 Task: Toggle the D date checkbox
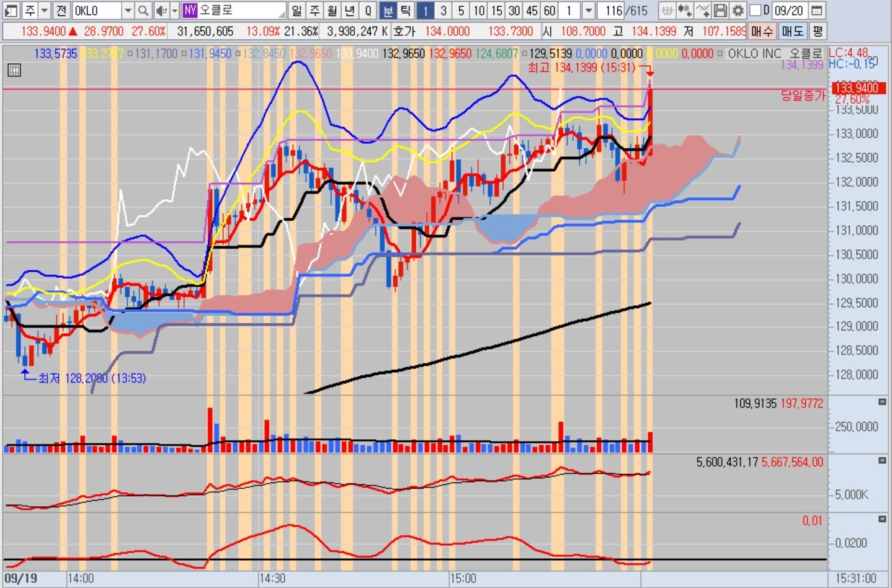756,11
